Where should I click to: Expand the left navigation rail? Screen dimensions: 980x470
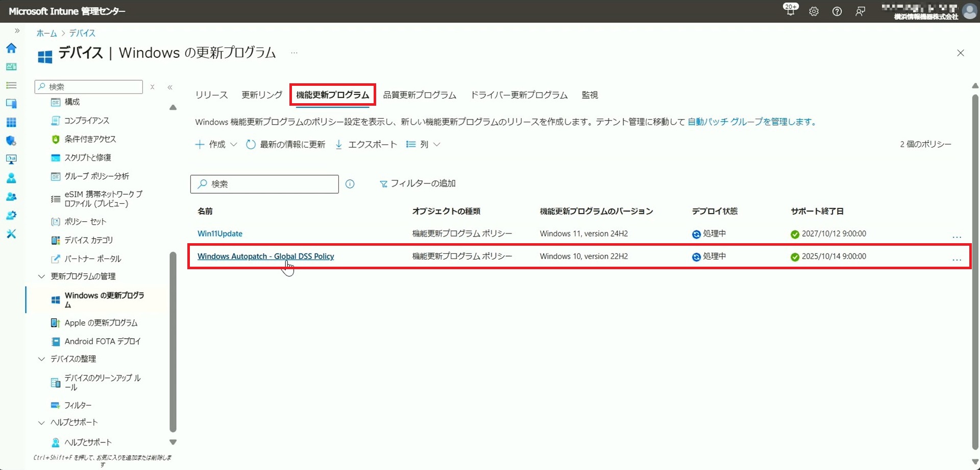(17, 31)
